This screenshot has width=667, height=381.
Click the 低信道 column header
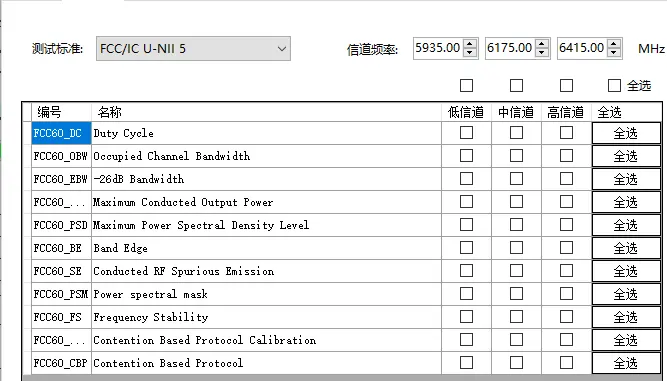tap(466, 112)
